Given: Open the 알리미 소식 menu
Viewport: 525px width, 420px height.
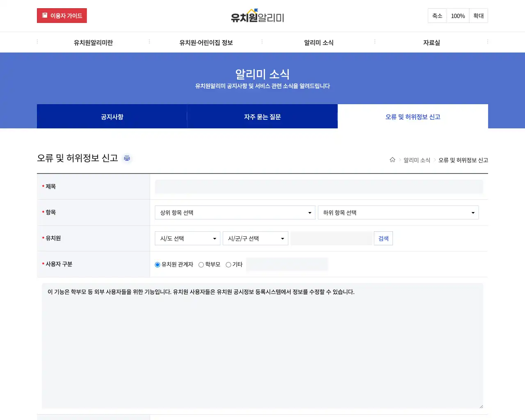Looking at the screenshot, I should (x=319, y=42).
